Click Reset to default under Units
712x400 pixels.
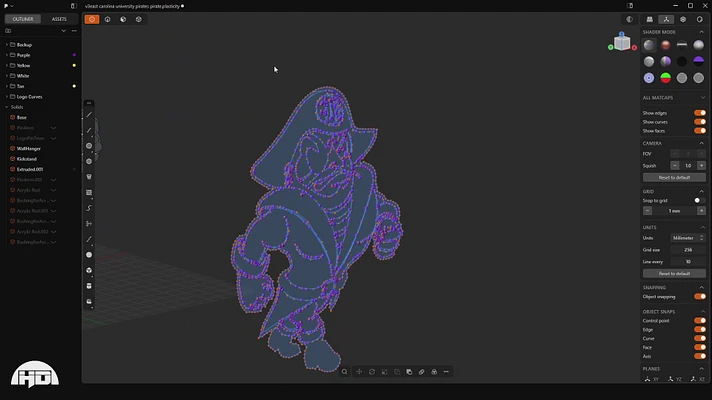674,273
